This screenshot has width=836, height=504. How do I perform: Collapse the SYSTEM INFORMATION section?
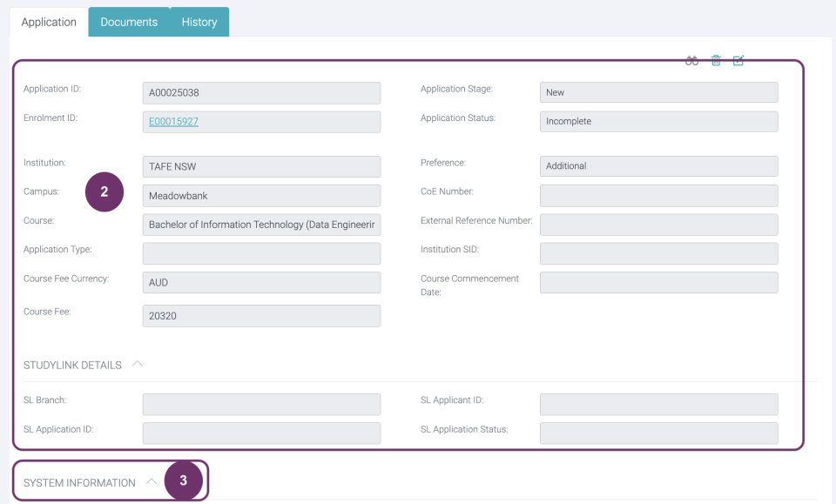(151, 480)
